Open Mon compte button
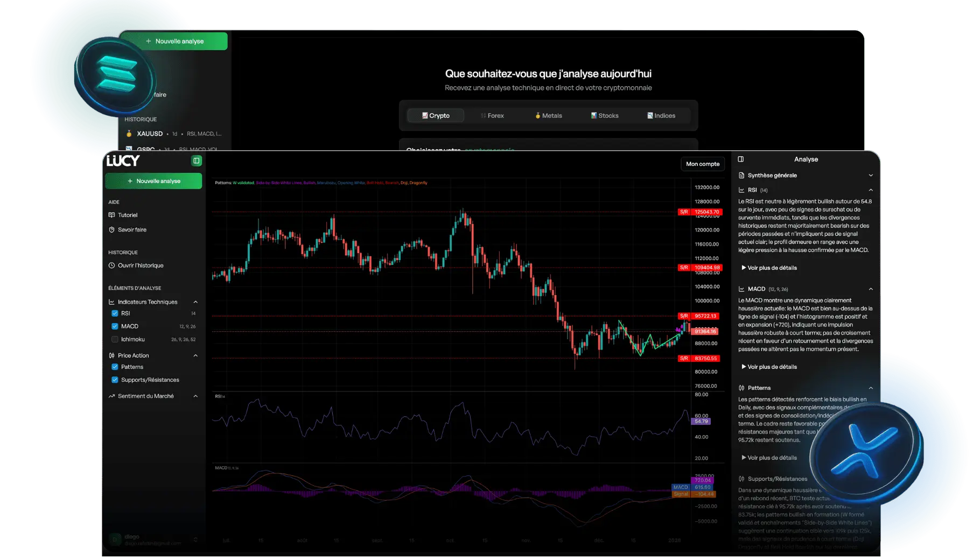Screen dimensions: 980x560 point(703,164)
